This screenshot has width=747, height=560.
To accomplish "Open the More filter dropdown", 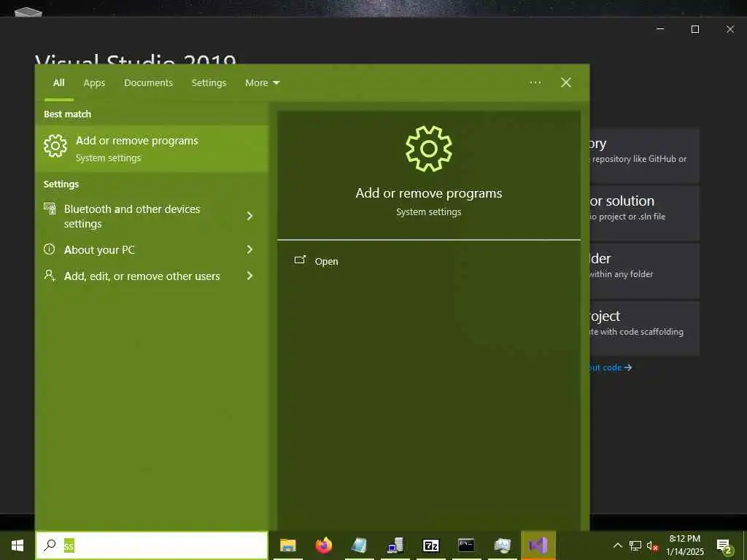I will [x=262, y=83].
